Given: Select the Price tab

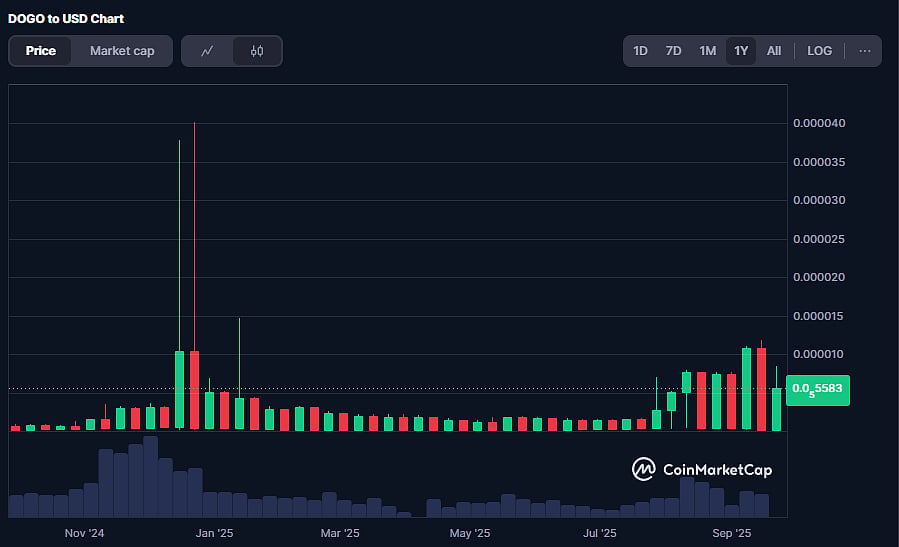Looking at the screenshot, I should pyautogui.click(x=41, y=51).
